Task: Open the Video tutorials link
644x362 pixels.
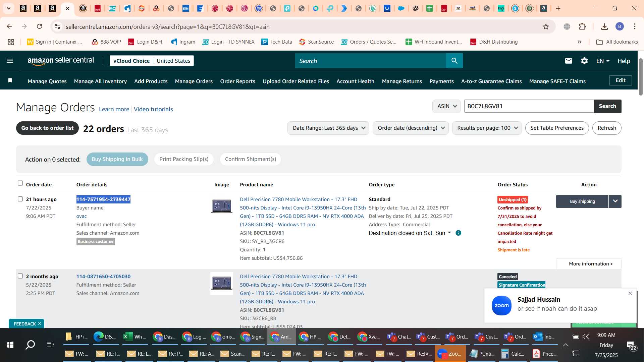Action: (x=153, y=109)
